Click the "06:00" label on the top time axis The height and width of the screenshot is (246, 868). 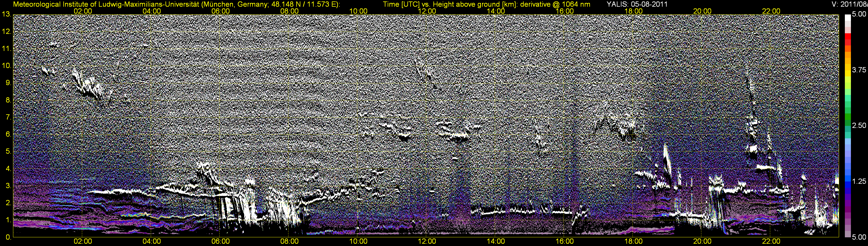click(221, 11)
